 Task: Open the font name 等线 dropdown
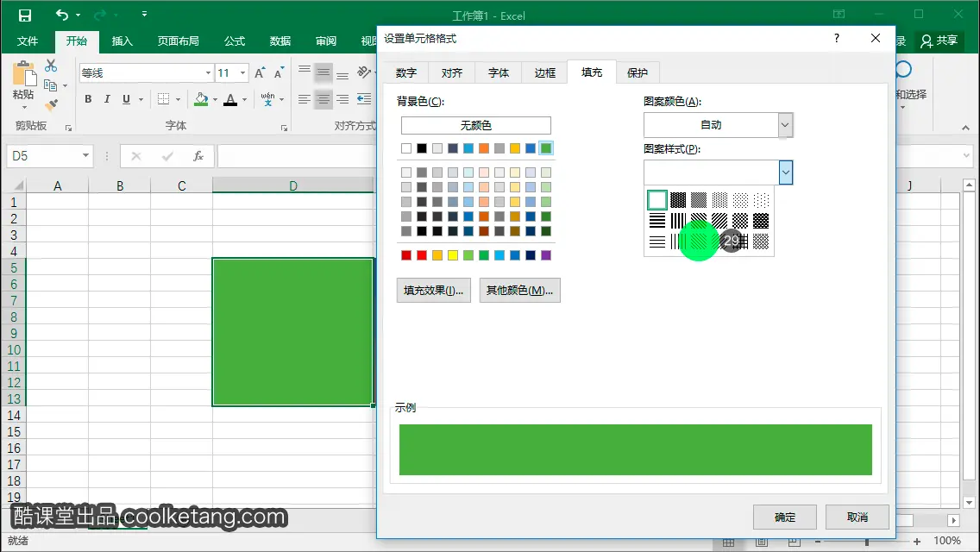coord(208,73)
